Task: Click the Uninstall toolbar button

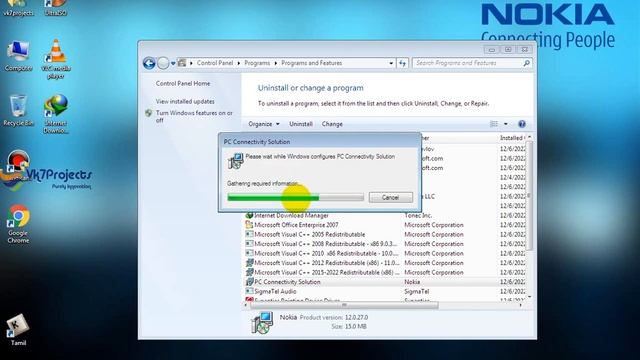Action: [301, 124]
